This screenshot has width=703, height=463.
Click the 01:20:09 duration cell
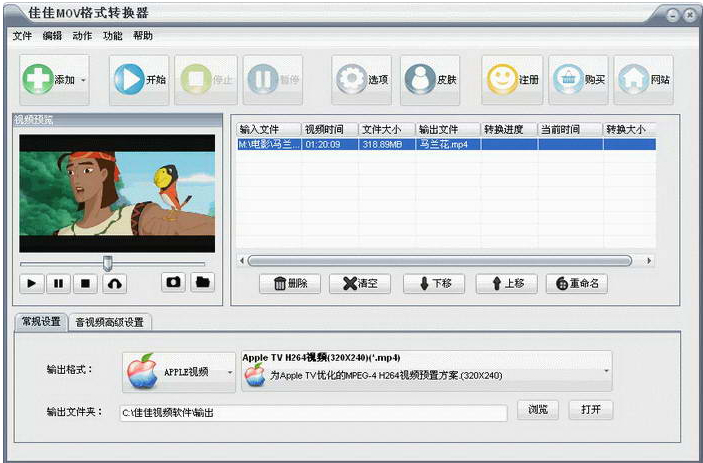pyautogui.click(x=330, y=144)
